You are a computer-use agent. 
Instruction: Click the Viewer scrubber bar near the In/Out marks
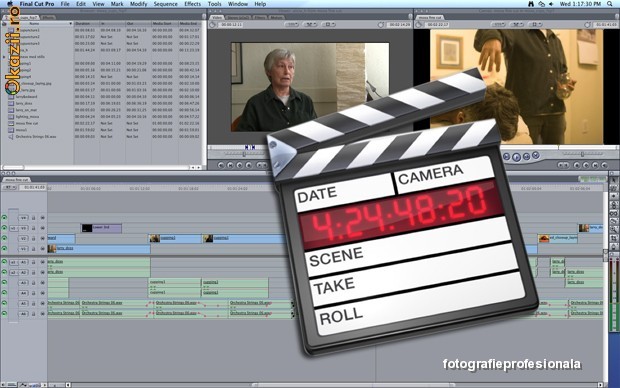point(250,148)
